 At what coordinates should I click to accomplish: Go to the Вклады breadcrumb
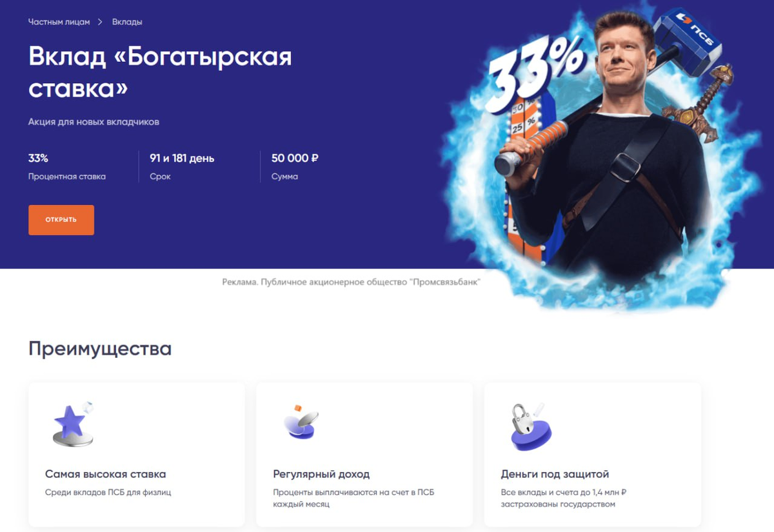(x=127, y=22)
